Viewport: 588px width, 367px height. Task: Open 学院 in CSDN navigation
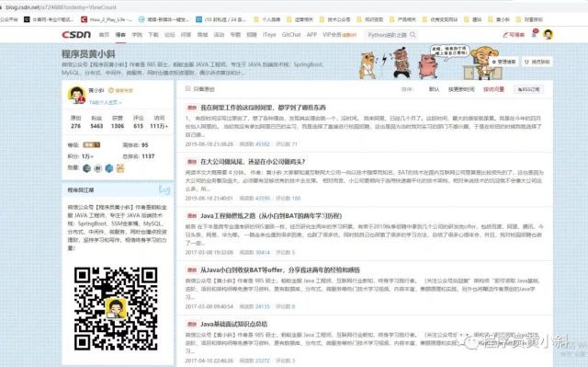click(137, 35)
